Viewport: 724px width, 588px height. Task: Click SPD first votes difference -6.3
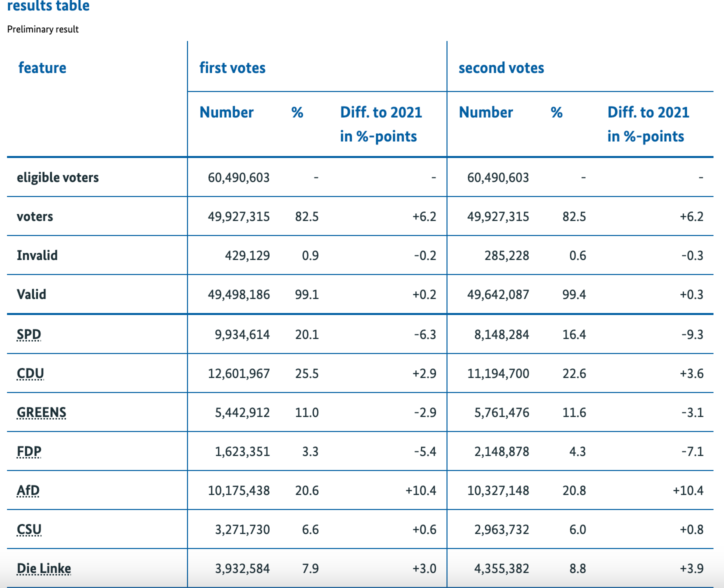[x=425, y=334]
